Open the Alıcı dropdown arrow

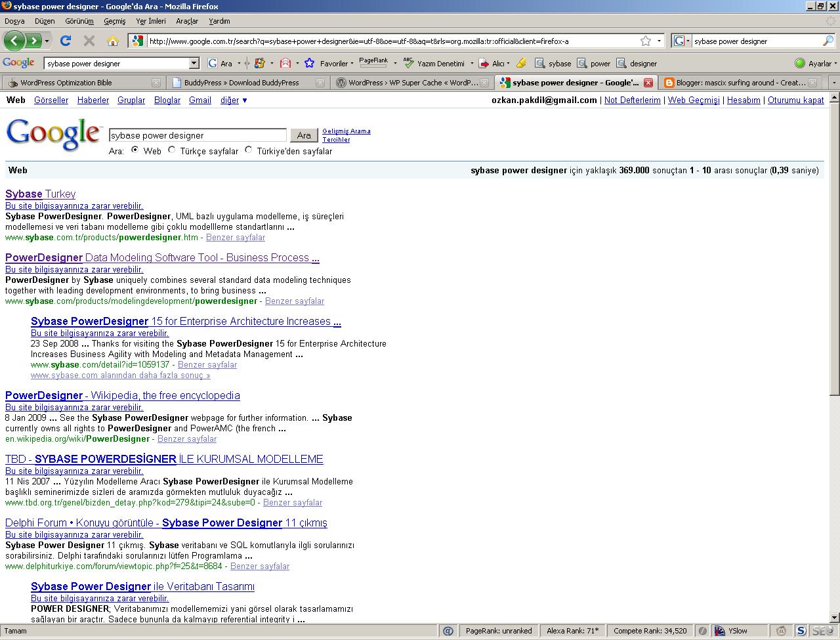point(508,64)
